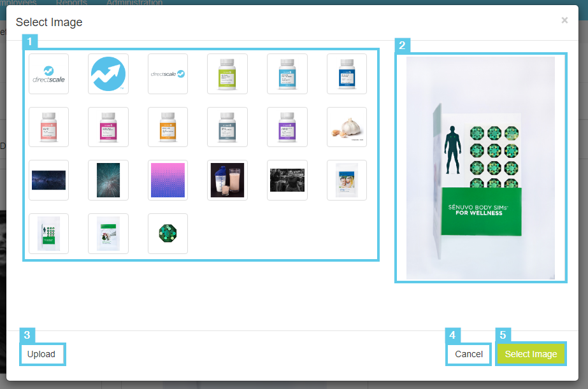Image resolution: width=588 pixels, height=389 pixels.
Task: Select the protein shaker and glass image
Action: point(227,180)
